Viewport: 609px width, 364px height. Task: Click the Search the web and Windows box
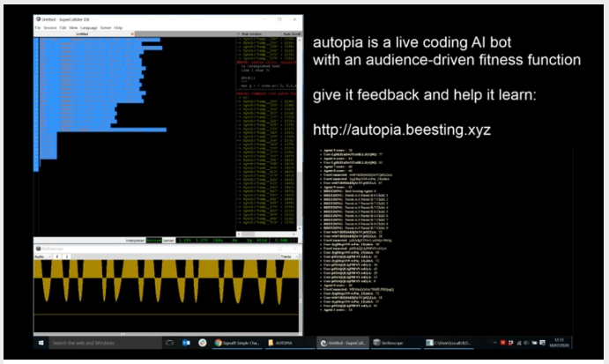pos(105,343)
